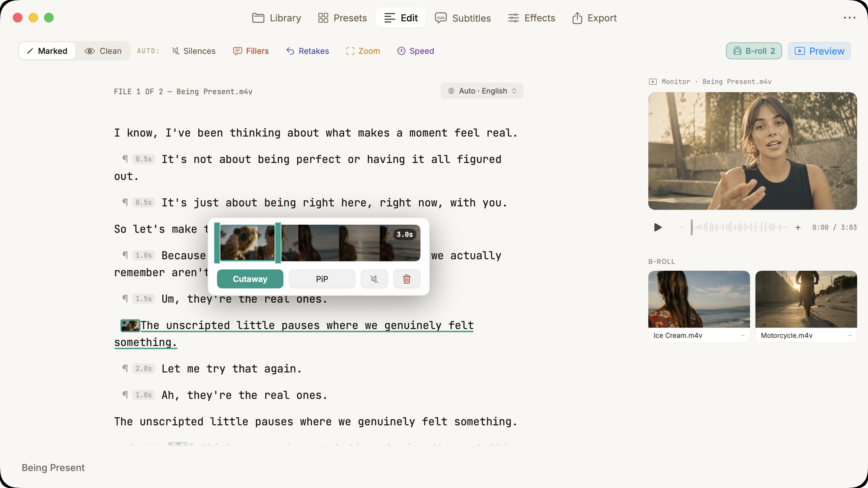The width and height of the screenshot is (868, 488).
Task: Click the monitor video preview frame
Action: point(752,151)
